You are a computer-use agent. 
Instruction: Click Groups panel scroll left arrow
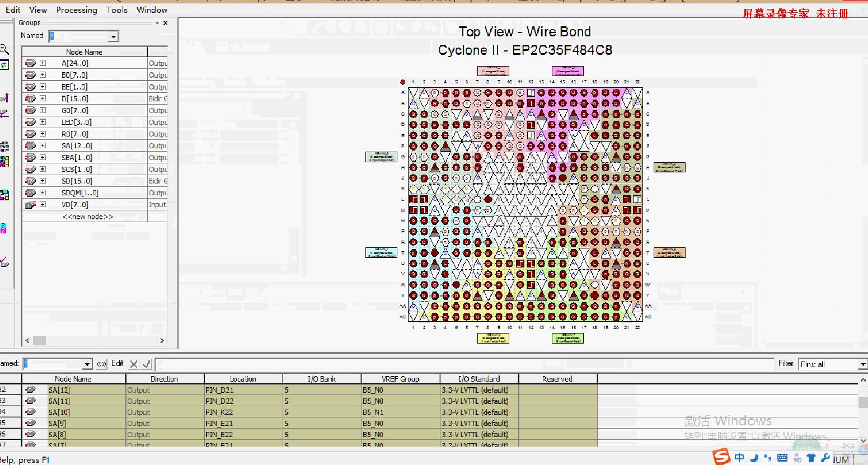click(x=27, y=340)
